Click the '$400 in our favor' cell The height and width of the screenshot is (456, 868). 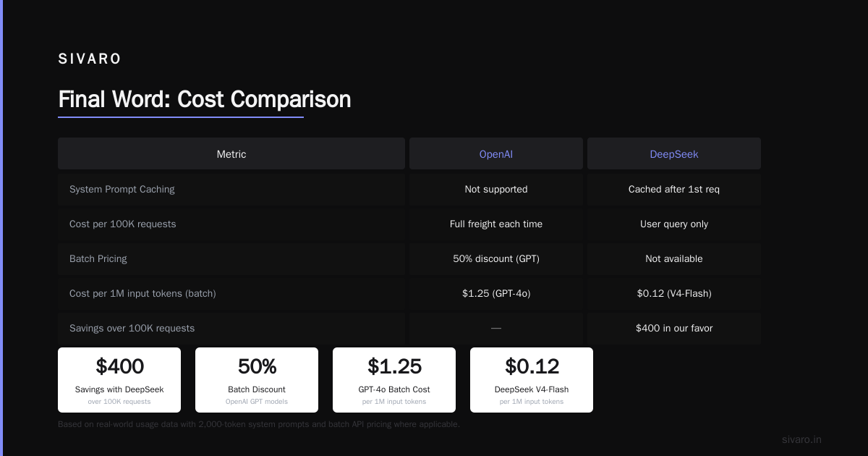point(674,328)
